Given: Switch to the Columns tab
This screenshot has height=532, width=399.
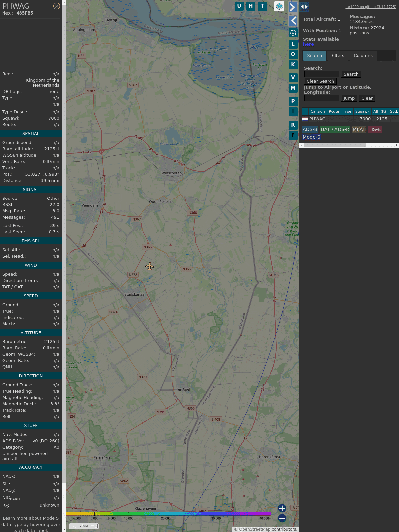Looking at the screenshot, I should pos(363,56).
